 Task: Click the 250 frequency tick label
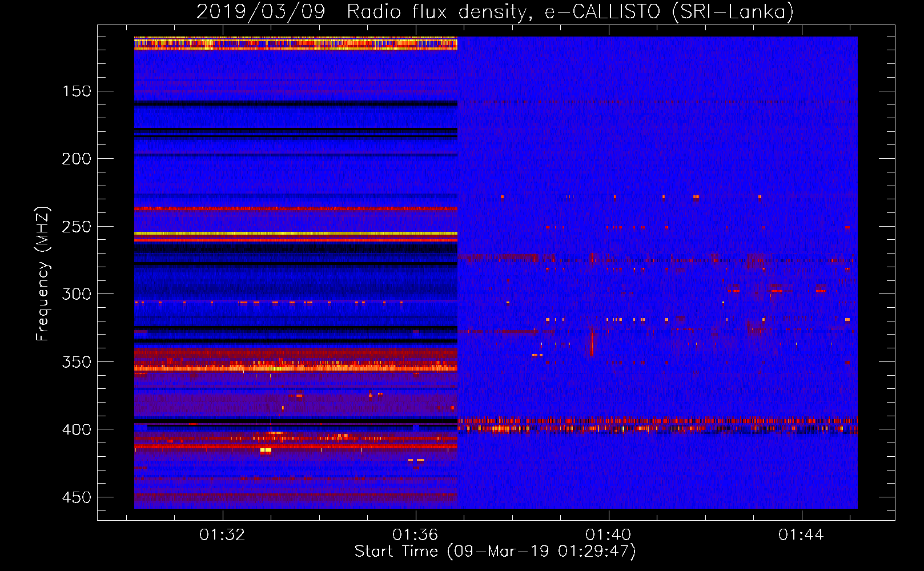[x=77, y=227]
